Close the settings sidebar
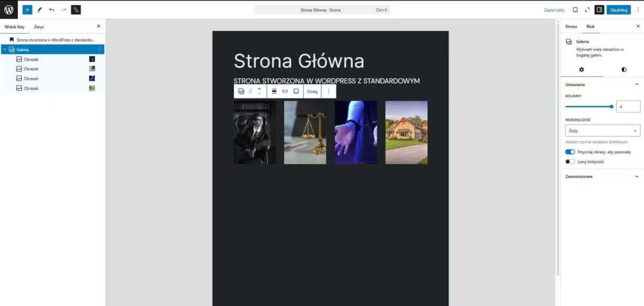The width and height of the screenshot is (644, 306). [x=638, y=26]
